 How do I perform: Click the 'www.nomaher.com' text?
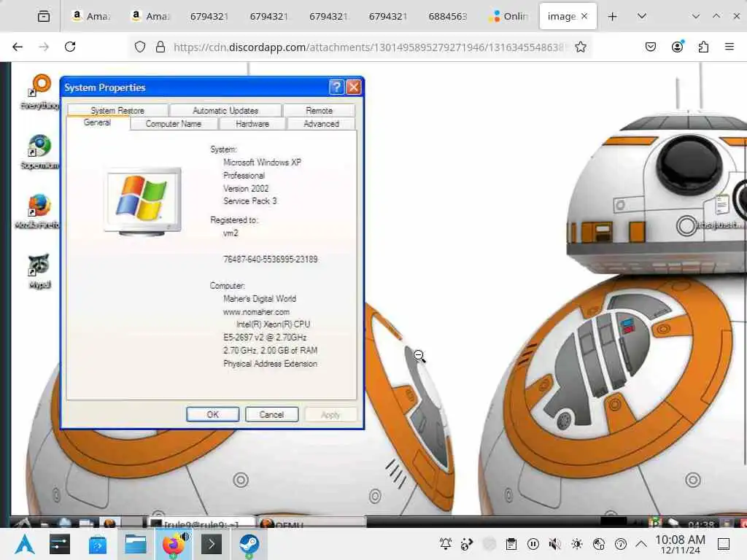click(256, 312)
